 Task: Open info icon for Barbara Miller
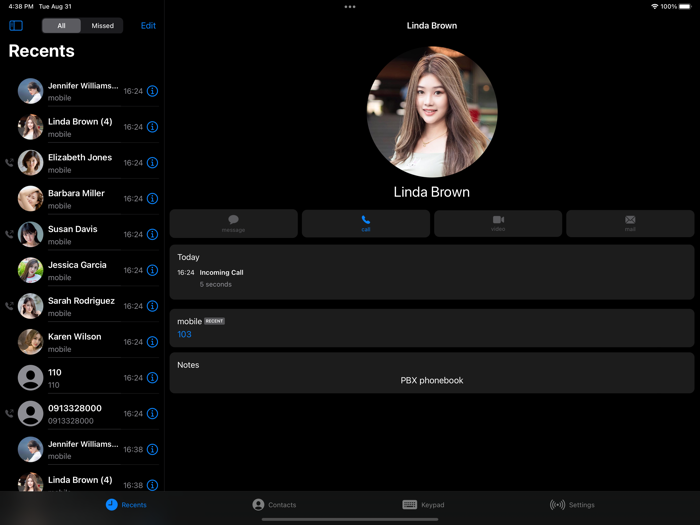152,199
